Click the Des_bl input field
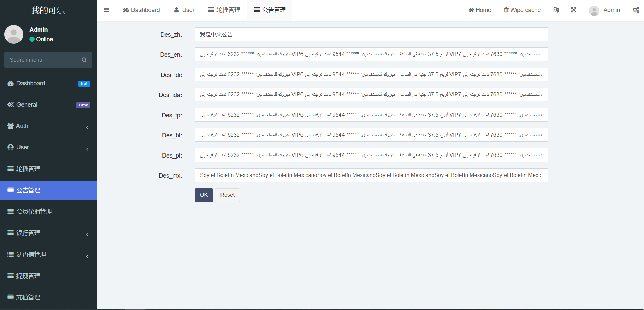 371,135
